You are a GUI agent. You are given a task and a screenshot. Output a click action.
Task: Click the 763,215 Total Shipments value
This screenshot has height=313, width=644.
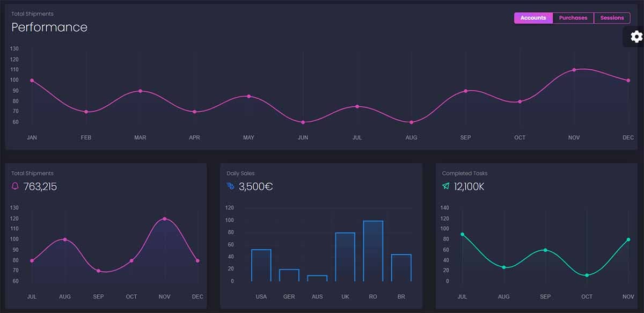(x=41, y=186)
